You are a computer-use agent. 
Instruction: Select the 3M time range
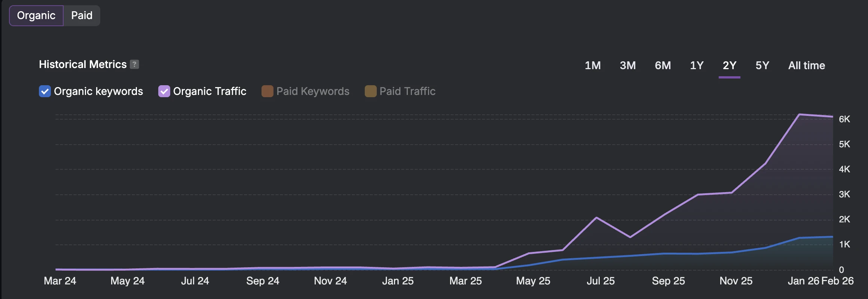[x=627, y=65]
